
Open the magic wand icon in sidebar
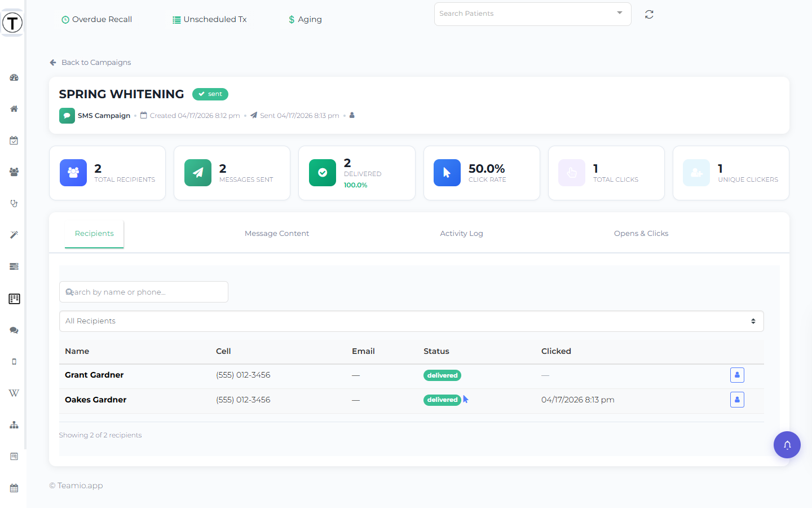[14, 235]
